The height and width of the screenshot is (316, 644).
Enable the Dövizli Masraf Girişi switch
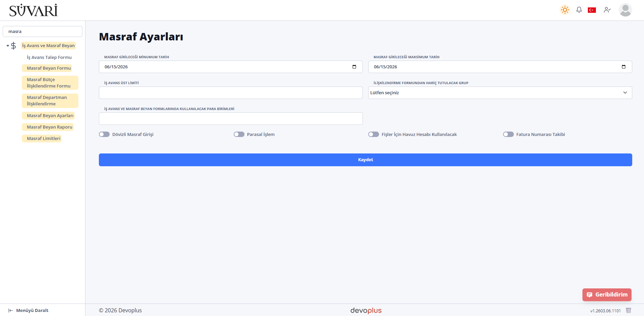[104, 134]
